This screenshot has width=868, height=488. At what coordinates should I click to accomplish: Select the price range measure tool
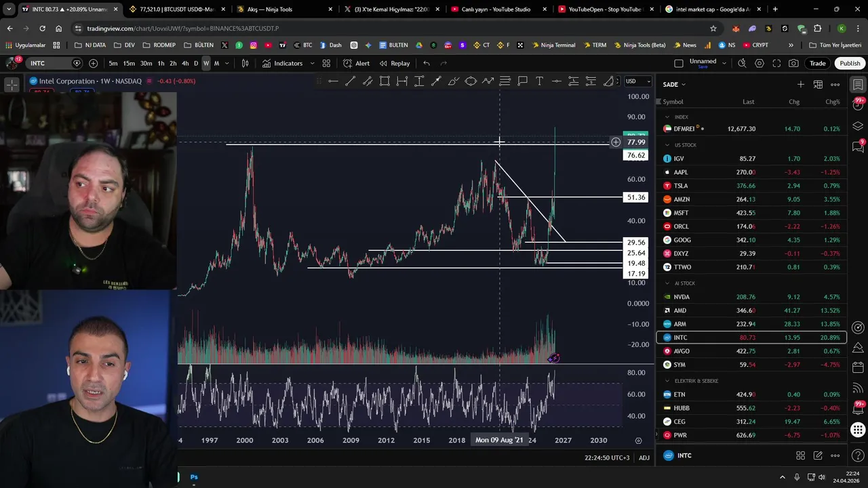(419, 81)
